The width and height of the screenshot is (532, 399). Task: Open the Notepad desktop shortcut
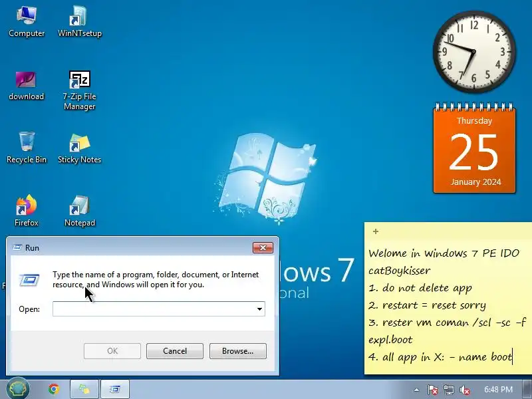pos(79,210)
